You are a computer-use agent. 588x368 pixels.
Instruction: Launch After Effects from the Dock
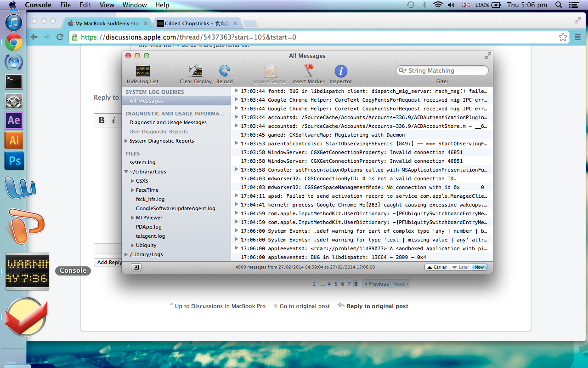(14, 121)
